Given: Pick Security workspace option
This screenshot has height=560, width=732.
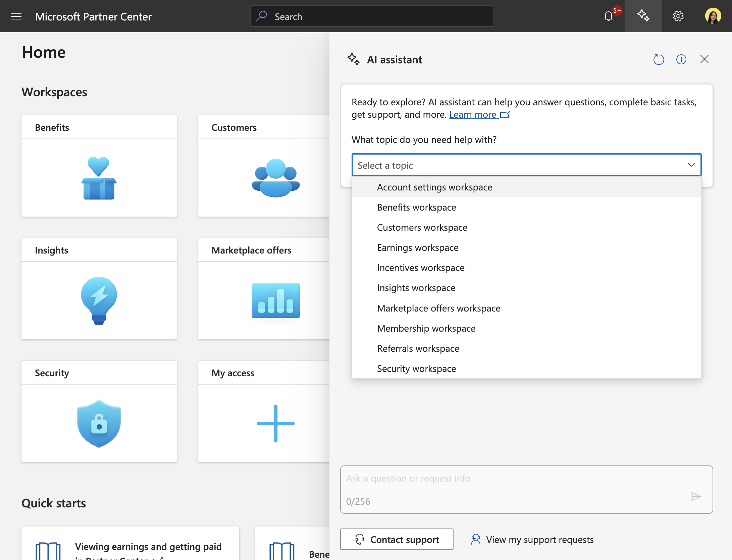Looking at the screenshot, I should pyautogui.click(x=526, y=369).
